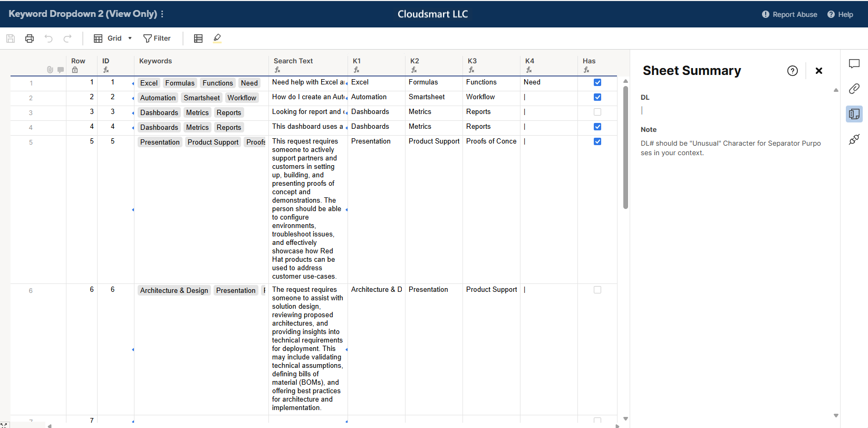Click Workflow cell in K3 column
This screenshot has height=428, width=868.
(491, 97)
